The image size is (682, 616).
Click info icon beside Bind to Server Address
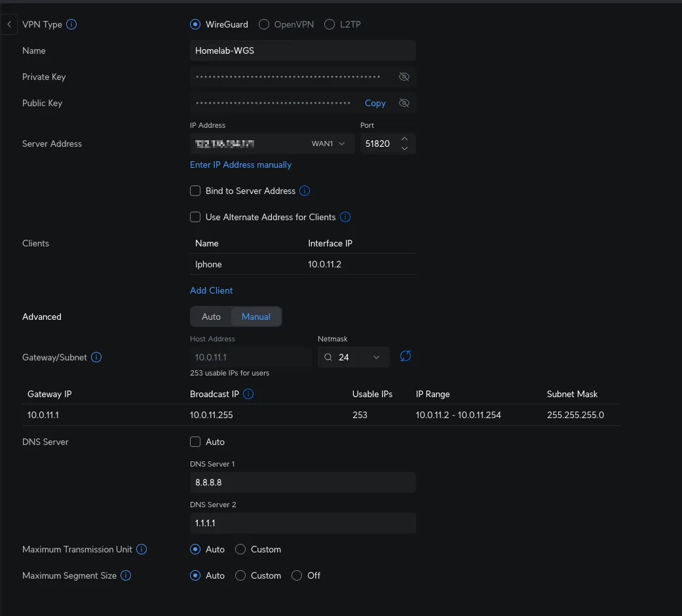(x=305, y=191)
